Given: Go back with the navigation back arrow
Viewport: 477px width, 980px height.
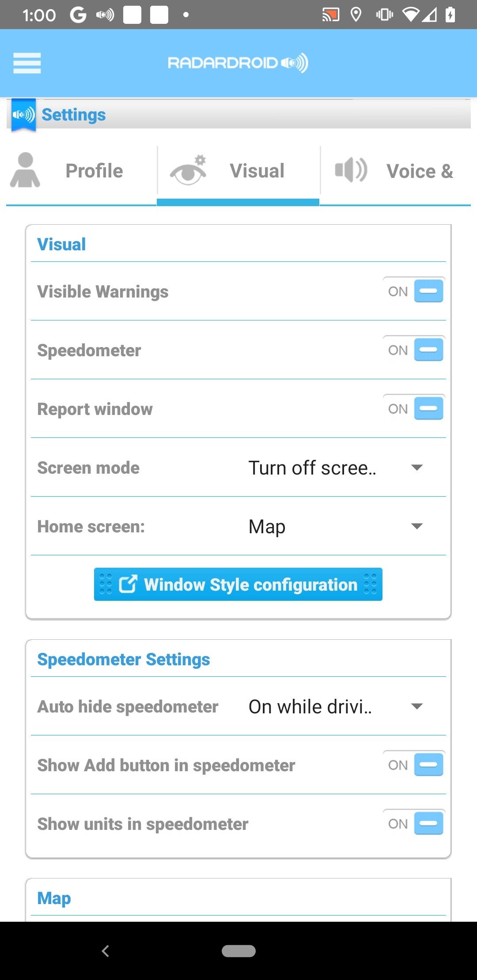Looking at the screenshot, I should click(x=106, y=951).
